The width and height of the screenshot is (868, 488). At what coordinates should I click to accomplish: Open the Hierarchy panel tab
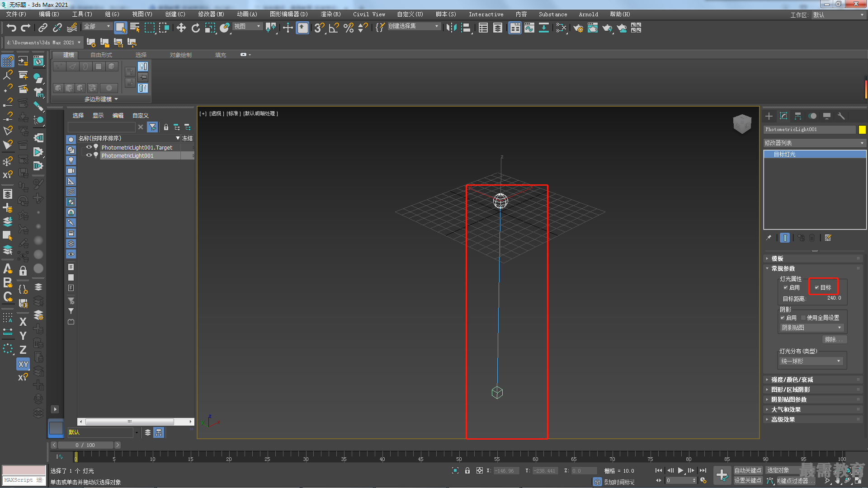pos(798,116)
